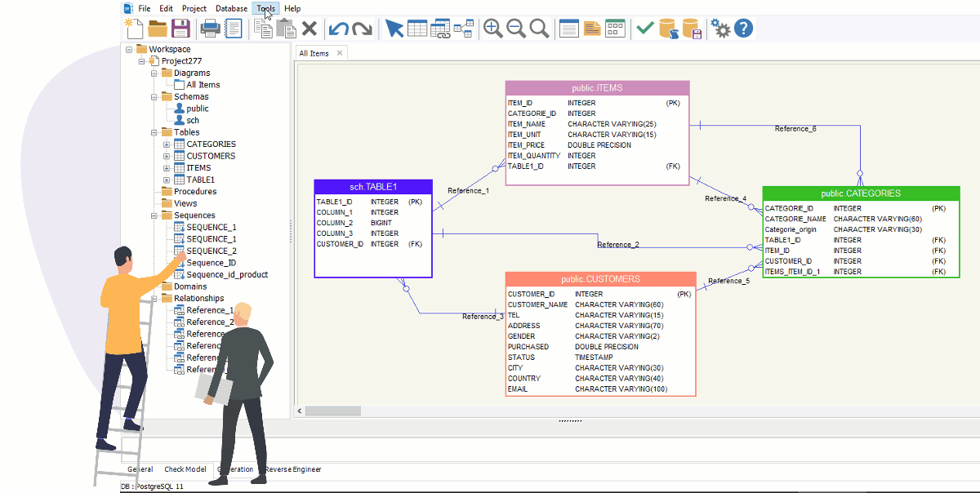Click the diagram horizontal scrollbar thumb
Image resolution: width=980 pixels, height=493 pixels.
[333, 411]
